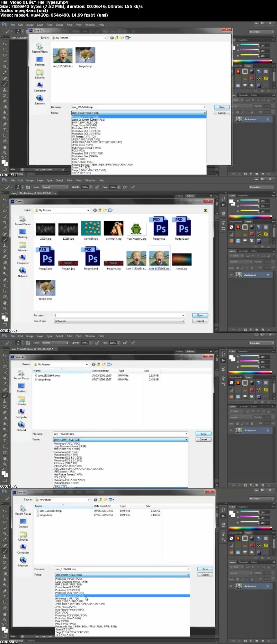Click Libraries icon in Open dialog frame
Image resolution: width=277 pixels, height=644 pixels.
23,245
